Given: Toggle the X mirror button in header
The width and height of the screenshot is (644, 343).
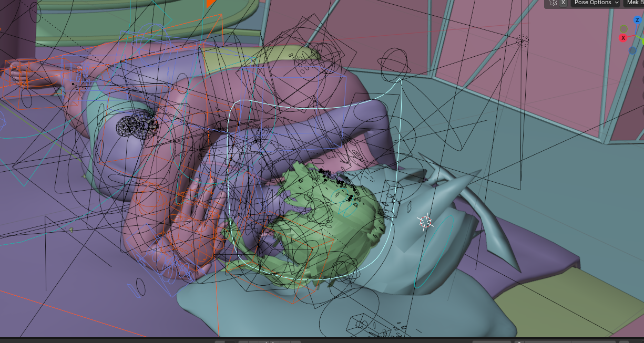Looking at the screenshot, I should 563,3.
